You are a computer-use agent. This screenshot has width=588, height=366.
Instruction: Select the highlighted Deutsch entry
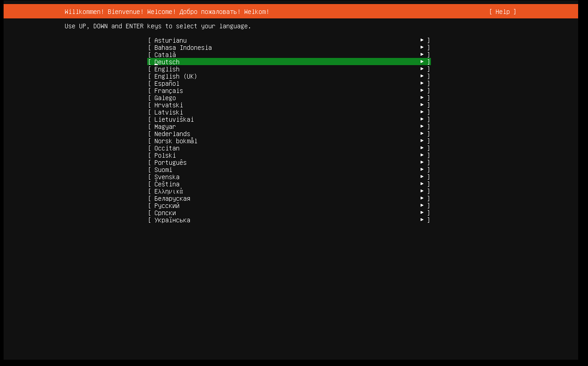pyautogui.click(x=167, y=62)
